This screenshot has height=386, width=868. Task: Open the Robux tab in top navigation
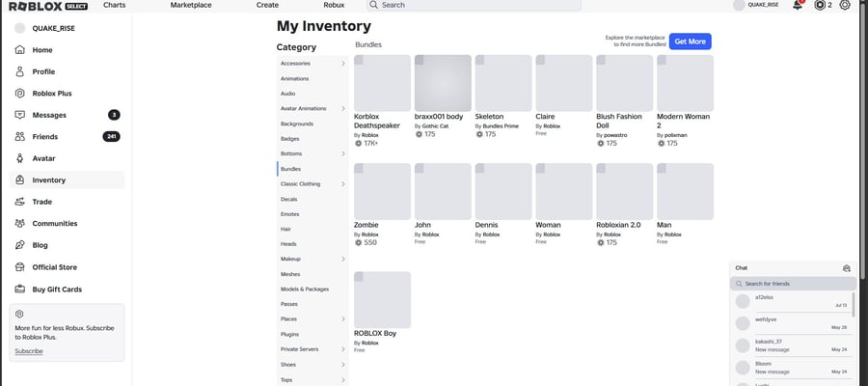click(x=334, y=5)
